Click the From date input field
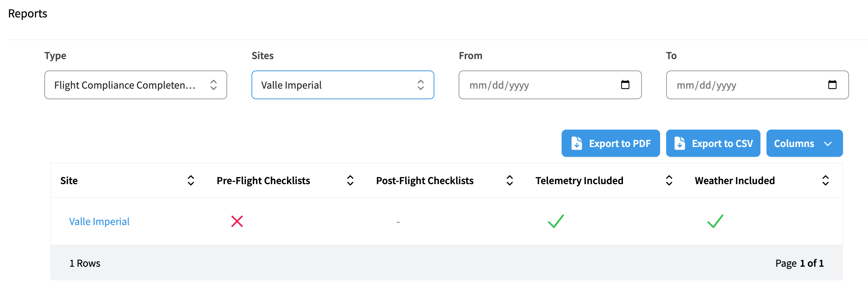The width and height of the screenshot is (868, 294). coord(550,85)
